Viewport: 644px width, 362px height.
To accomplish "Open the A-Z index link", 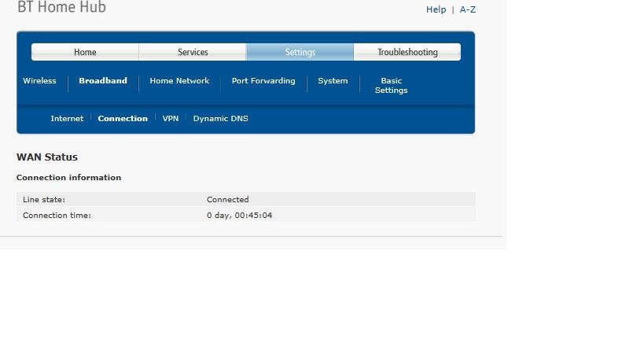I will [467, 9].
